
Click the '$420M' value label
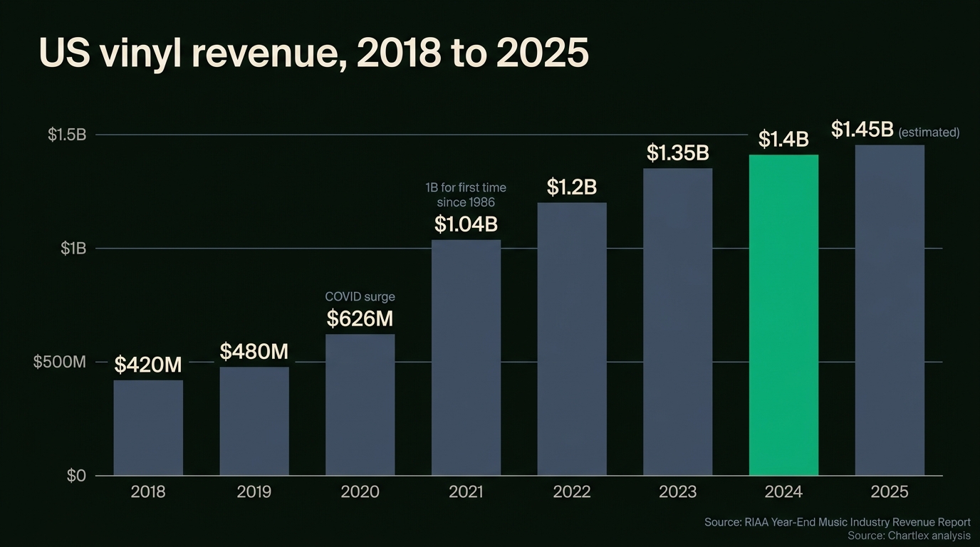pos(148,365)
